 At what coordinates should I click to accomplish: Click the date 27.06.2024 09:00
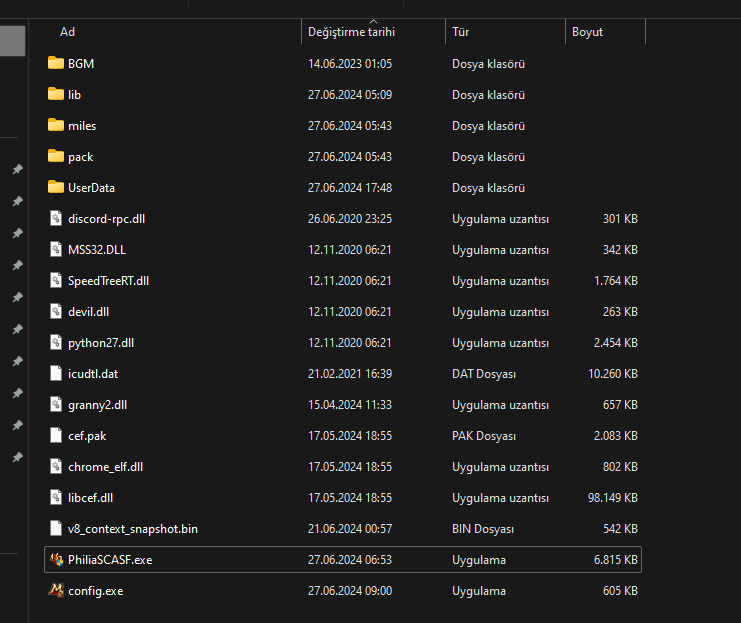tap(350, 590)
